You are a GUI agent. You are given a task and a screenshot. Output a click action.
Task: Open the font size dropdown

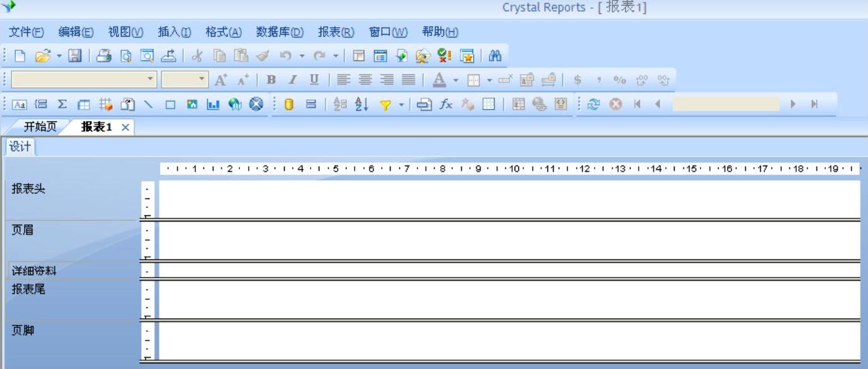pyautogui.click(x=202, y=79)
